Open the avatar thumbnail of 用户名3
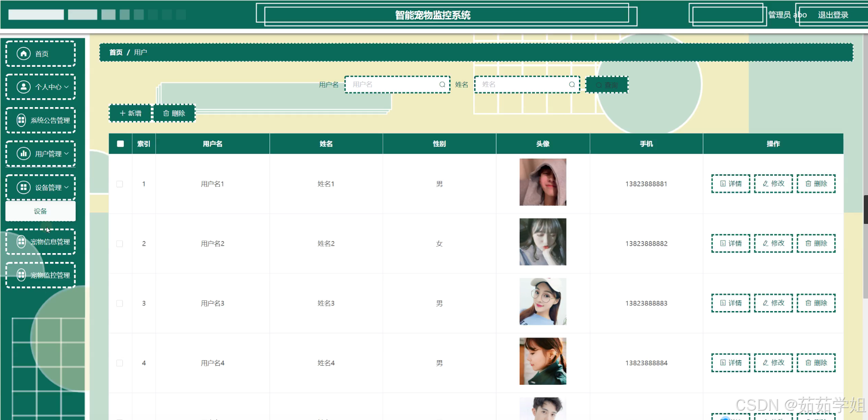This screenshot has height=420, width=868. click(x=543, y=301)
